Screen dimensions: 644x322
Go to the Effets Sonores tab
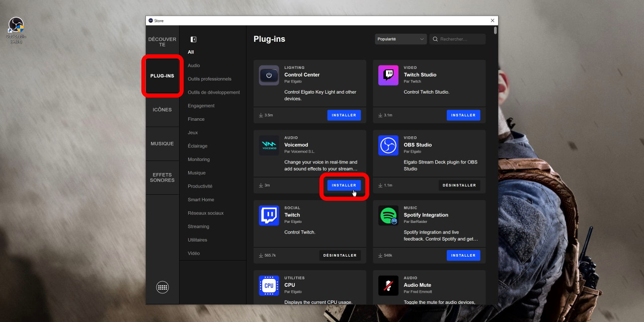162,178
